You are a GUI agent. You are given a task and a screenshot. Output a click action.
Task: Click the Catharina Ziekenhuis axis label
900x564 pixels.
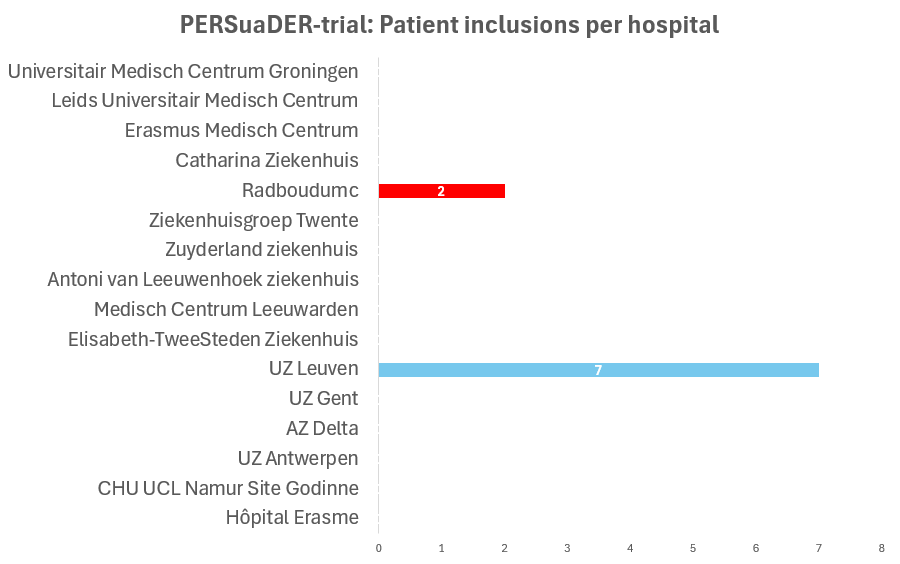click(x=266, y=160)
